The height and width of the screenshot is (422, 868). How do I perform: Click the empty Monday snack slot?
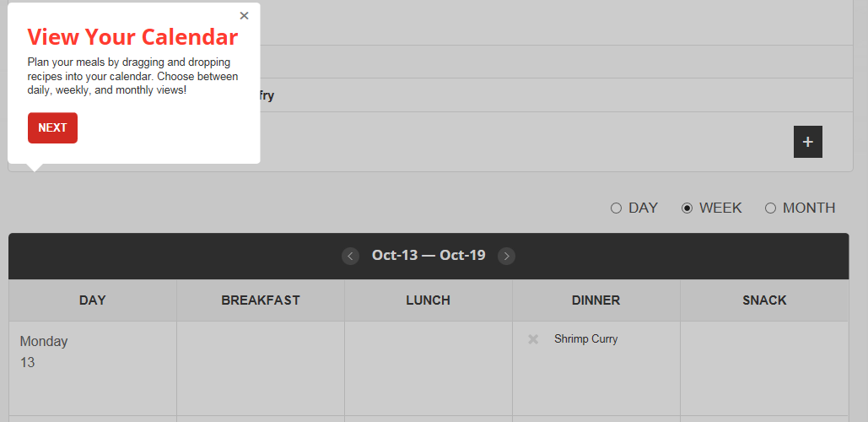point(764,367)
